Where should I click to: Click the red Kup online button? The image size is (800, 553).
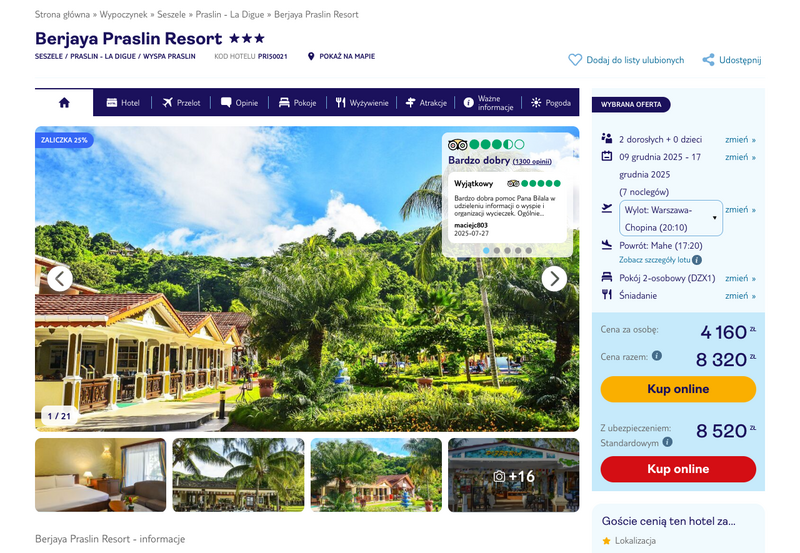(678, 469)
